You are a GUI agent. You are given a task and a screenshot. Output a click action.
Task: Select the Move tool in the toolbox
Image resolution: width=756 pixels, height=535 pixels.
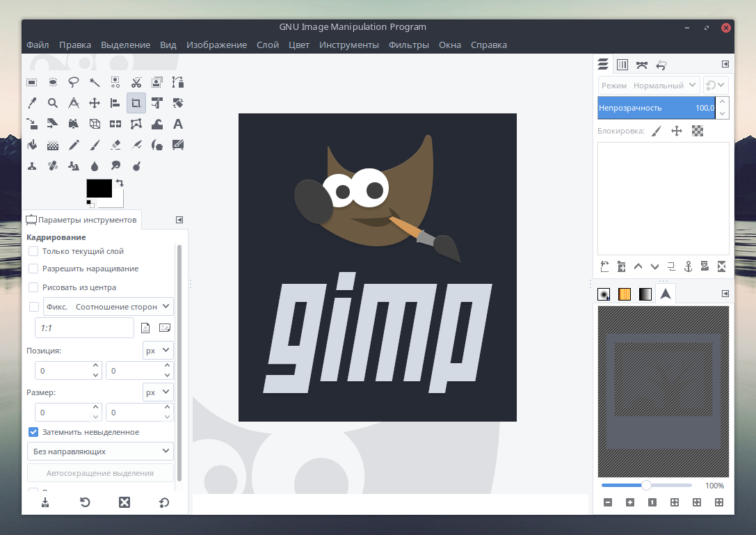click(x=95, y=103)
